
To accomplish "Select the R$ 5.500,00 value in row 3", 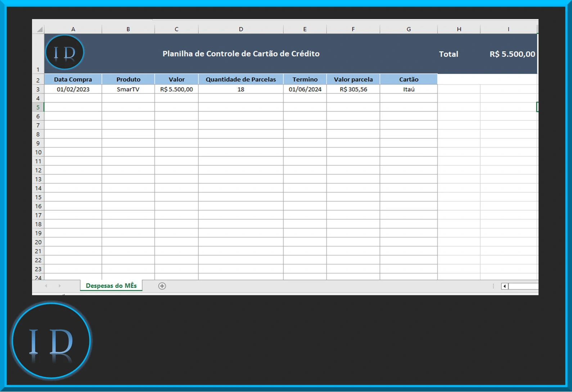I will coord(176,89).
